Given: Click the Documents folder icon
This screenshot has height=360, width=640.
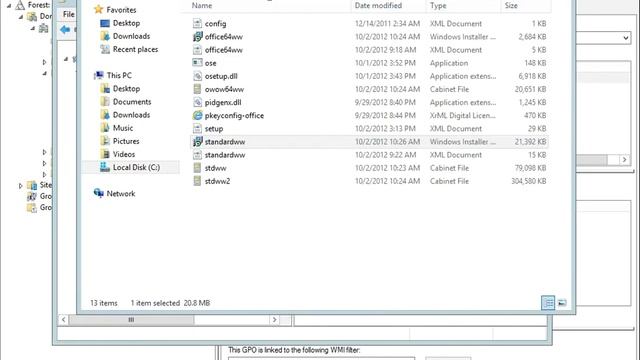Looking at the screenshot, I should (105, 102).
